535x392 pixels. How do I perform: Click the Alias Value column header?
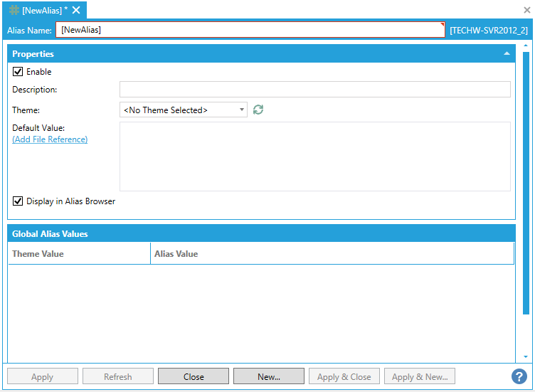[332, 254]
